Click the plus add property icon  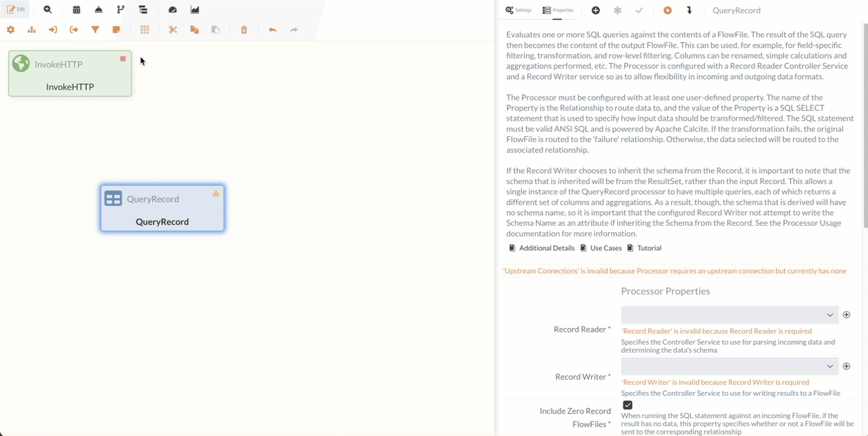[596, 10]
